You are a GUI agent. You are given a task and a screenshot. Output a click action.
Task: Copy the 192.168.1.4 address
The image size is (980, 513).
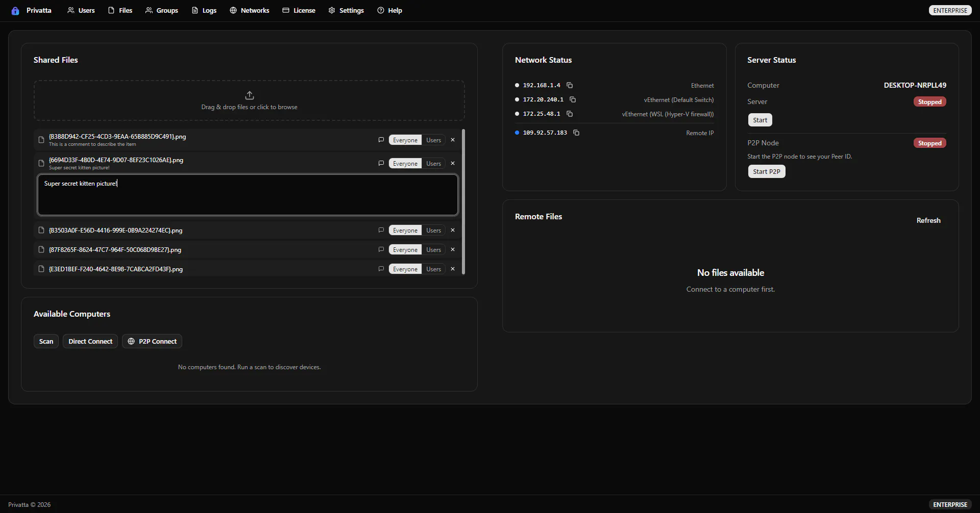pyautogui.click(x=570, y=85)
